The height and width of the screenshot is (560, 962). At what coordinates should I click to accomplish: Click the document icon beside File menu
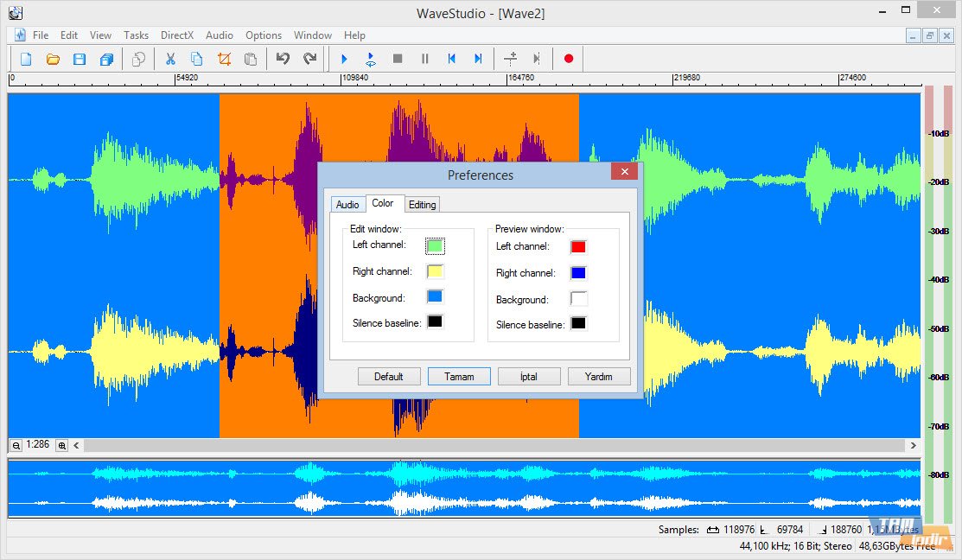[20, 35]
